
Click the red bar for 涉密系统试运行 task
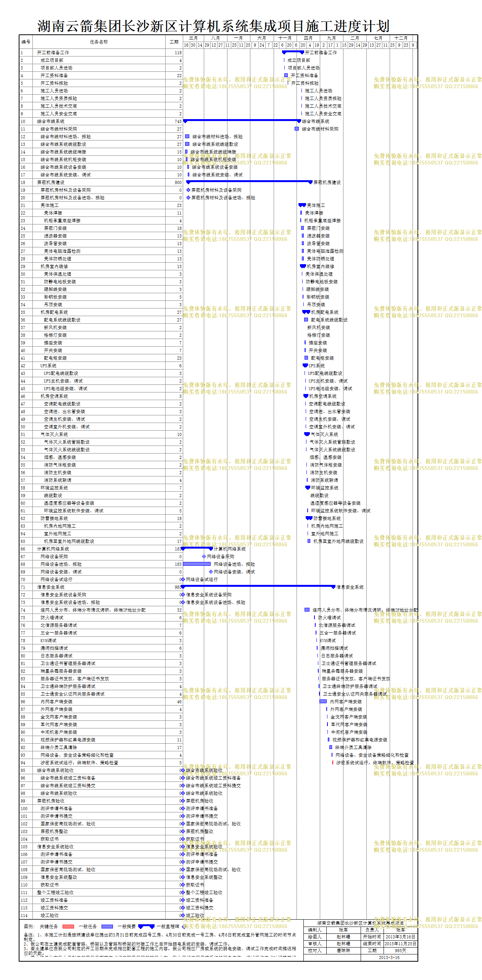(x=333, y=762)
